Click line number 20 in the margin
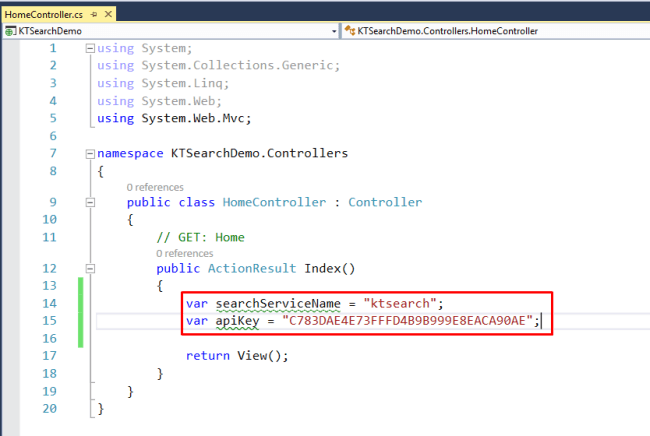Screen dimensions: 650x436 tap(49, 409)
